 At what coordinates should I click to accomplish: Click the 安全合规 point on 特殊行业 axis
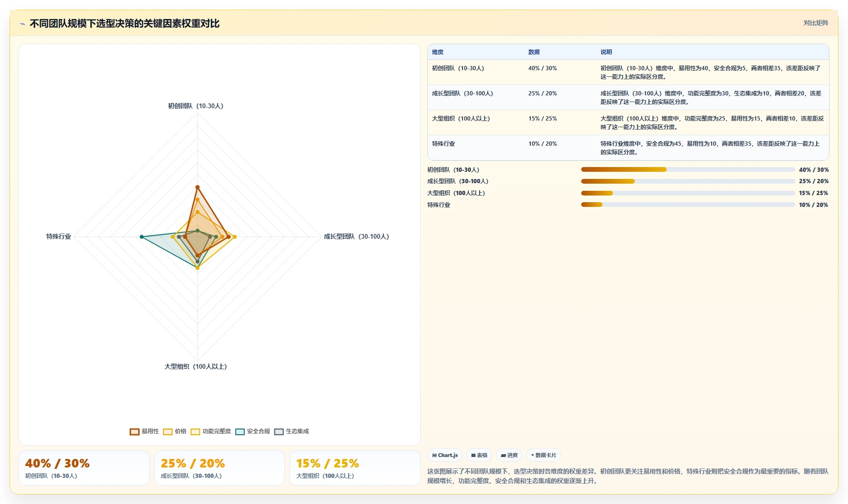point(141,236)
